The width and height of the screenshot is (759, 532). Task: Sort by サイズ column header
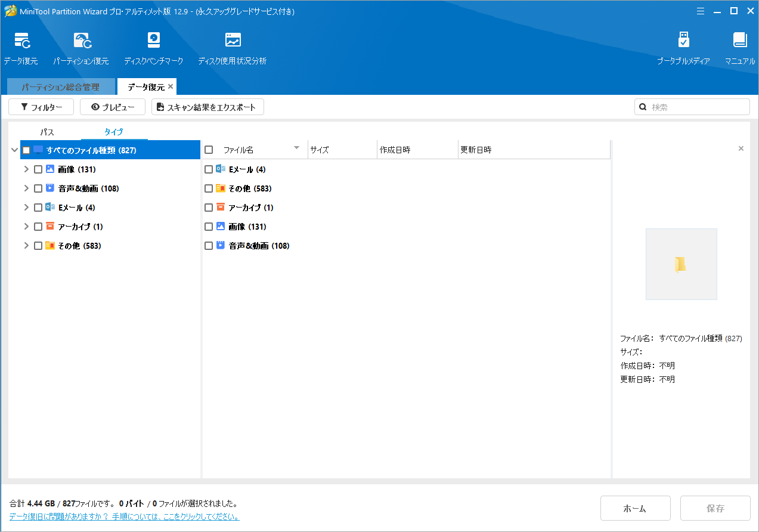(x=343, y=150)
